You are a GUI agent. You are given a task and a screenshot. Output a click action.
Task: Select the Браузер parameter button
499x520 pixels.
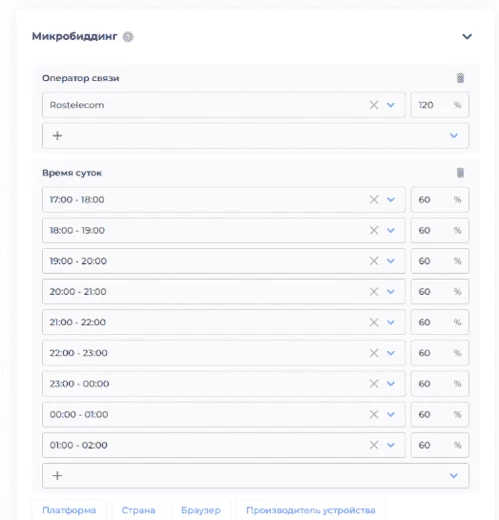(201, 510)
